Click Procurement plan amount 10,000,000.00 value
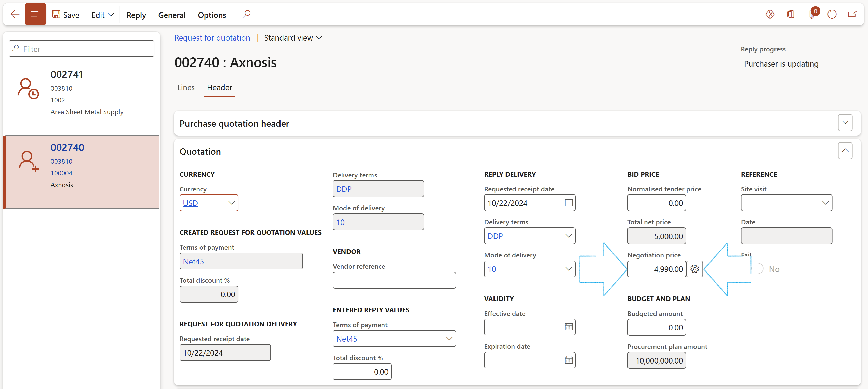 click(656, 360)
